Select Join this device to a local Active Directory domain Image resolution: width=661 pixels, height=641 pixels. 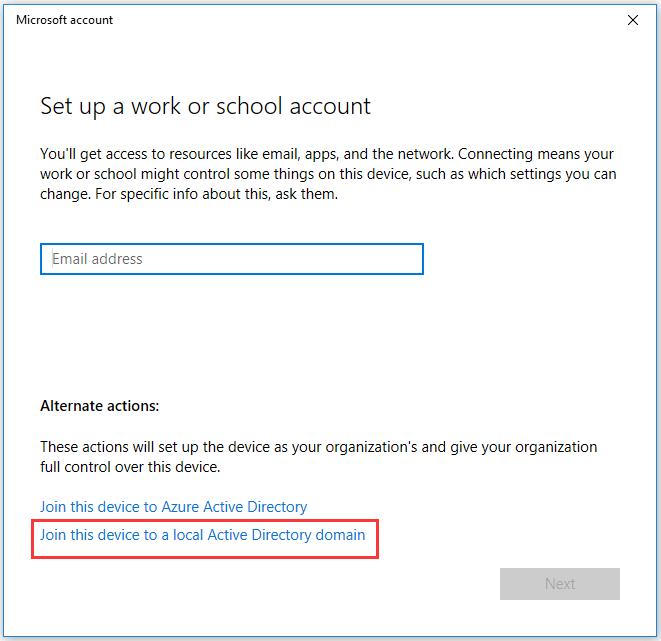click(x=202, y=535)
